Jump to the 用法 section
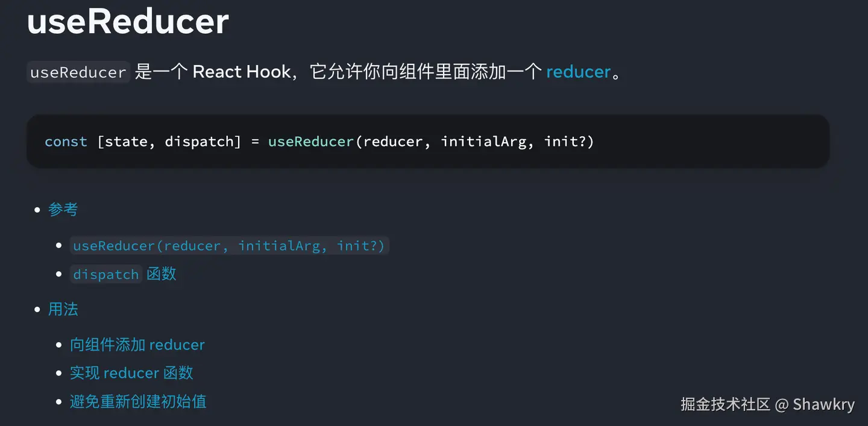The image size is (868, 426). 63,309
